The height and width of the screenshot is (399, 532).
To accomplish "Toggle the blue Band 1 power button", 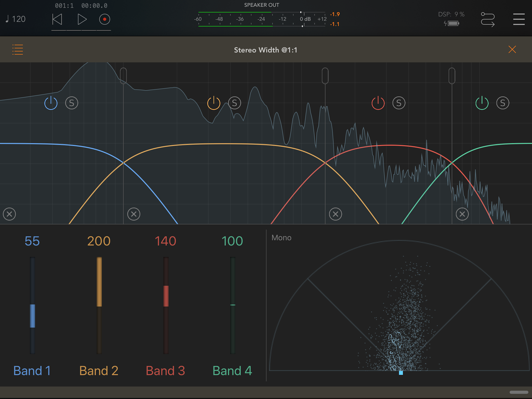I will [51, 103].
